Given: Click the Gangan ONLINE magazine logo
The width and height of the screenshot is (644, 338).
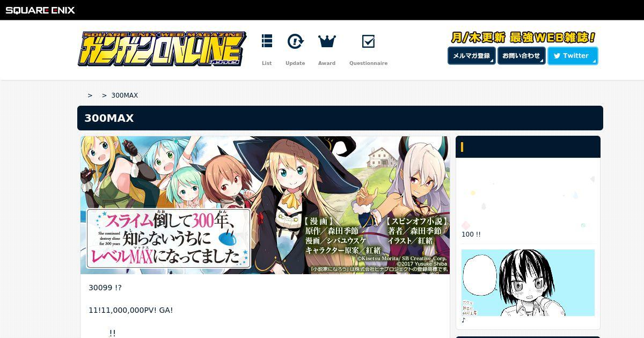Looking at the screenshot, I should (x=162, y=49).
